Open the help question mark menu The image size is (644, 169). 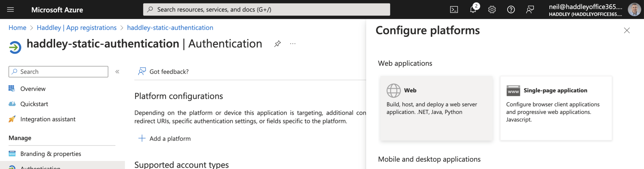pyautogui.click(x=511, y=9)
